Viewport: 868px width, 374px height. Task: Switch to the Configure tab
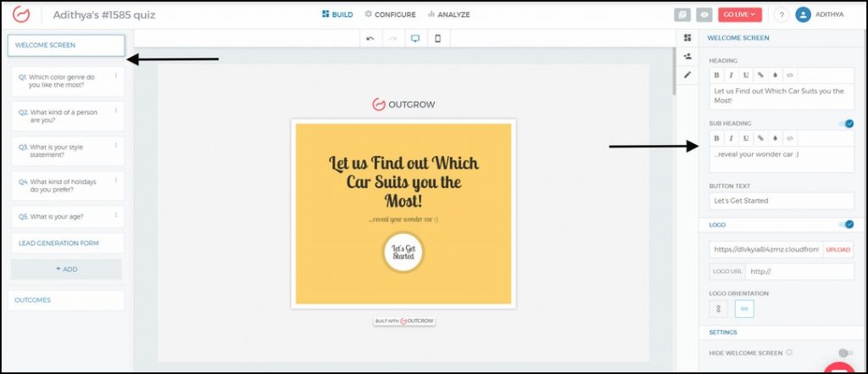tap(390, 14)
